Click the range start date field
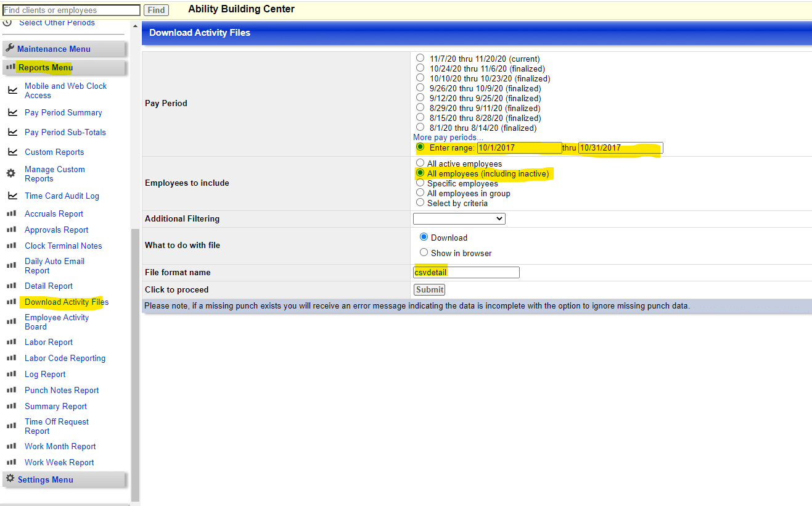812x506 pixels. [519, 148]
